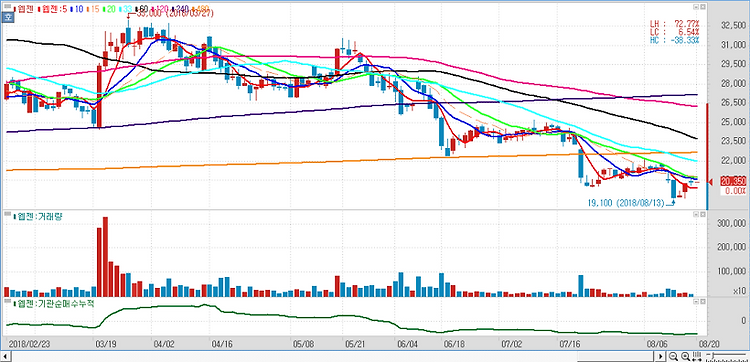Select the orange 480 moving average legend

pos(200,9)
